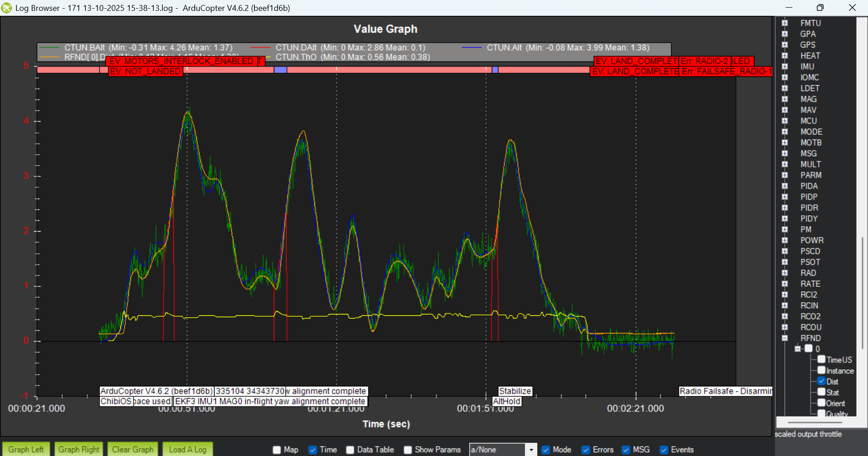Image resolution: width=868 pixels, height=456 pixels.
Task: Uncheck the RFND Dist checkbox
Action: (x=821, y=381)
